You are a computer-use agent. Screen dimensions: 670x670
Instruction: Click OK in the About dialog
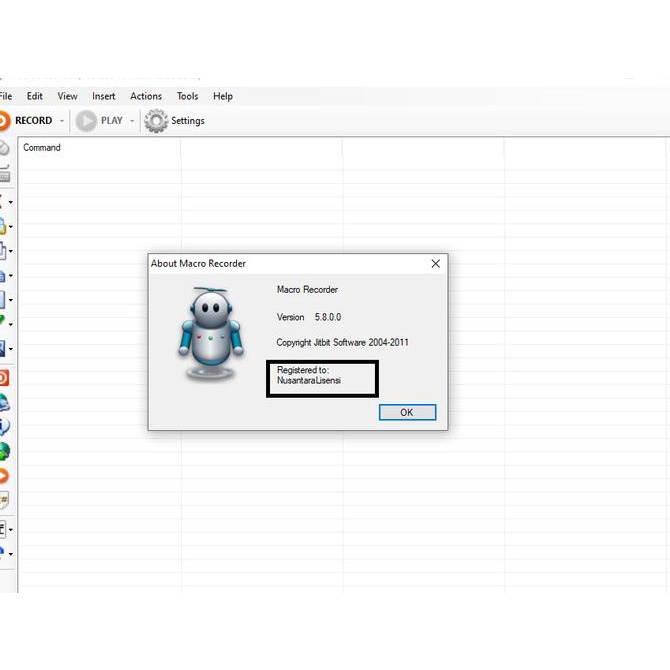click(x=407, y=412)
